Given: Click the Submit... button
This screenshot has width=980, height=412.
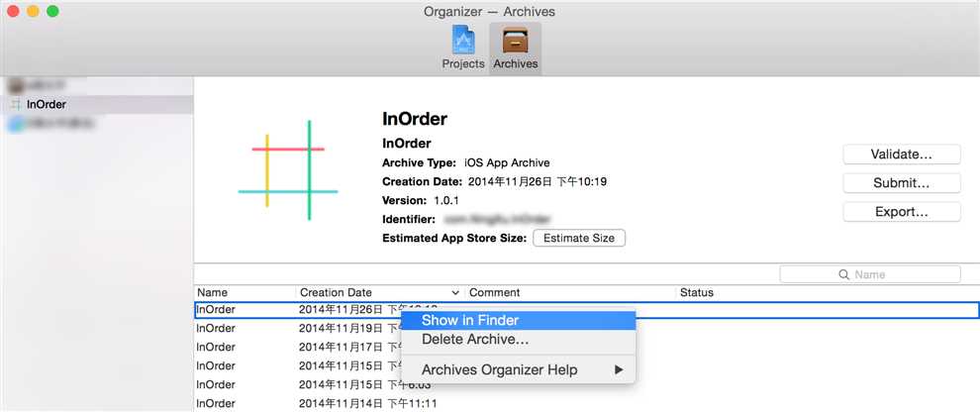Looking at the screenshot, I should click(x=901, y=183).
